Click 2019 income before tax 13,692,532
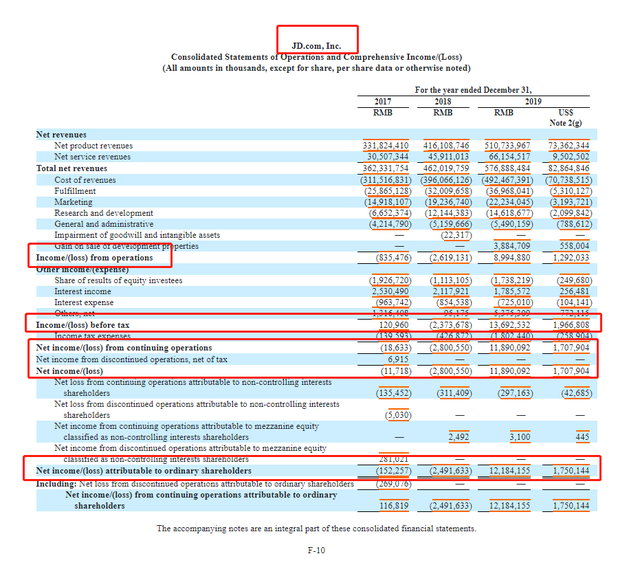The width and height of the screenshot is (640, 567). [509, 325]
